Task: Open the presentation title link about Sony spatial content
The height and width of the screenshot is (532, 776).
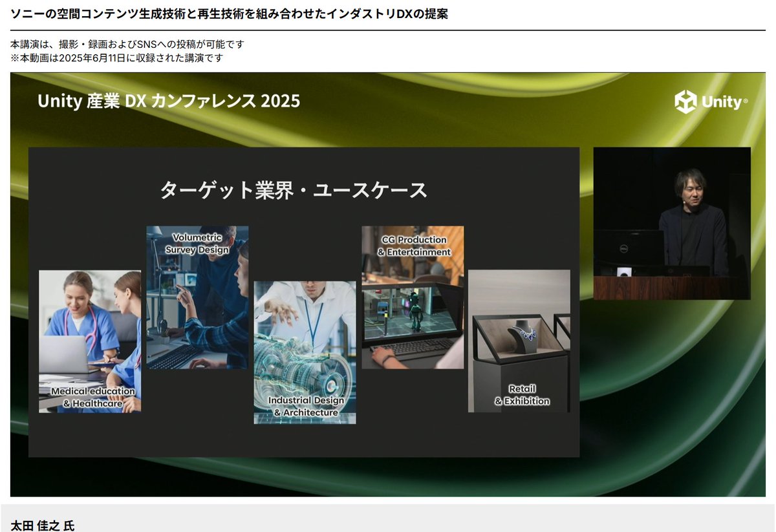Action: [x=229, y=13]
